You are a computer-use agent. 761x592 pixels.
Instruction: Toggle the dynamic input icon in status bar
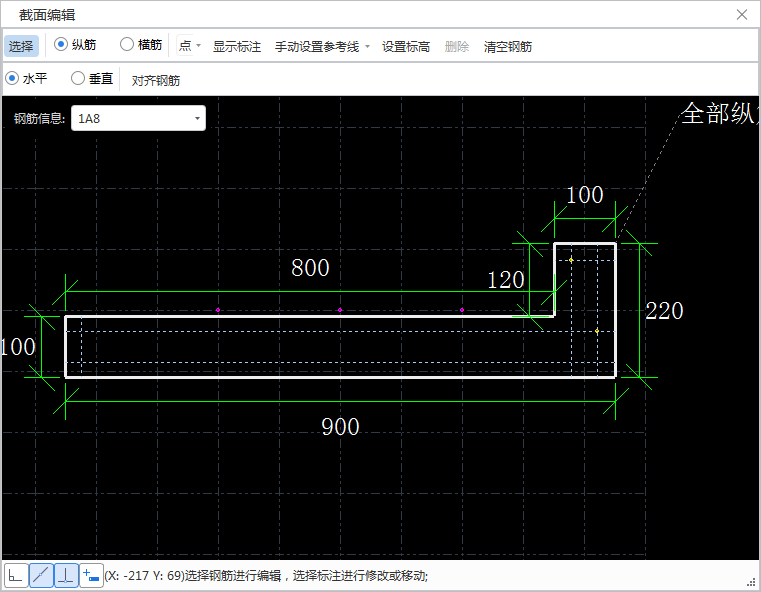91,576
